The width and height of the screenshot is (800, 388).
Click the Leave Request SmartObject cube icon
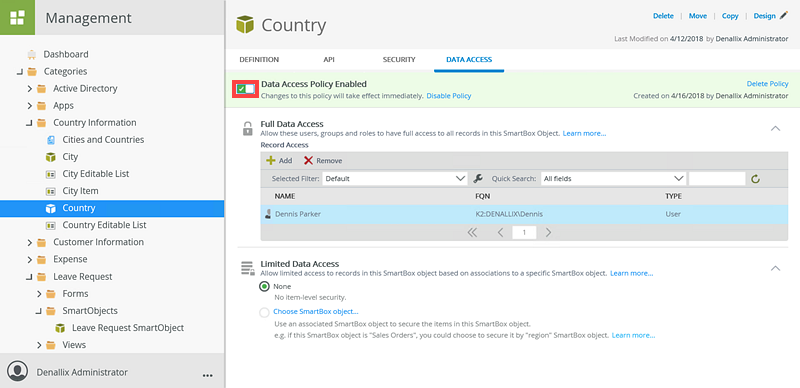[60, 328]
